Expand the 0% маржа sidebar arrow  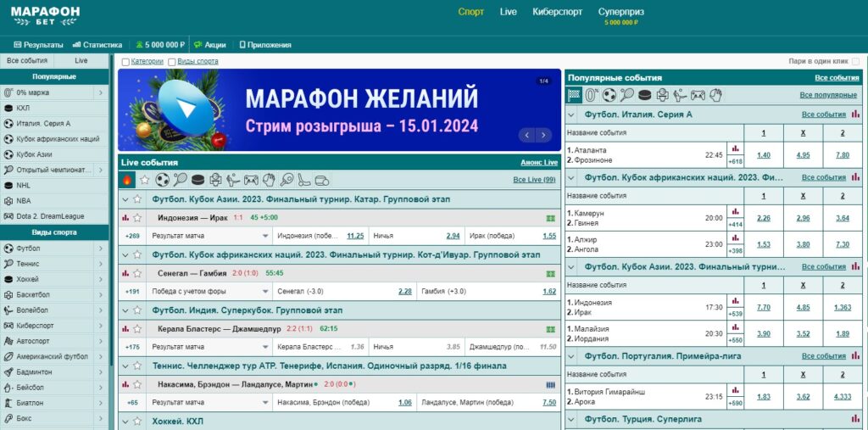tap(101, 93)
